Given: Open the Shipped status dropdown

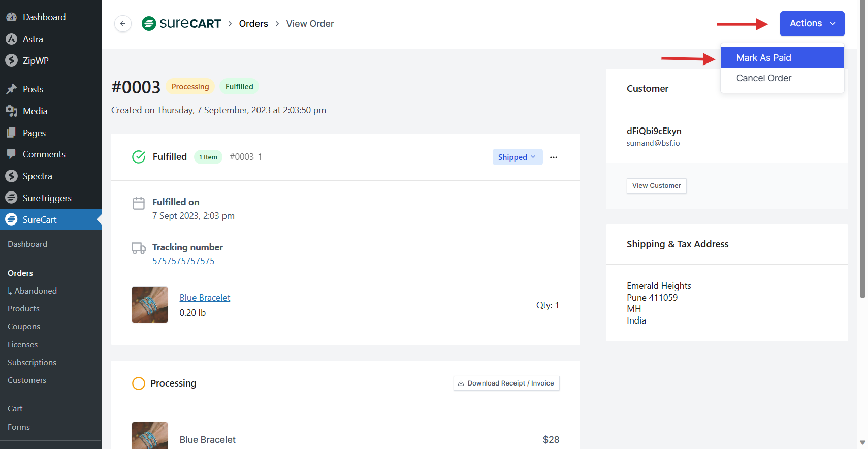Looking at the screenshot, I should coord(517,157).
